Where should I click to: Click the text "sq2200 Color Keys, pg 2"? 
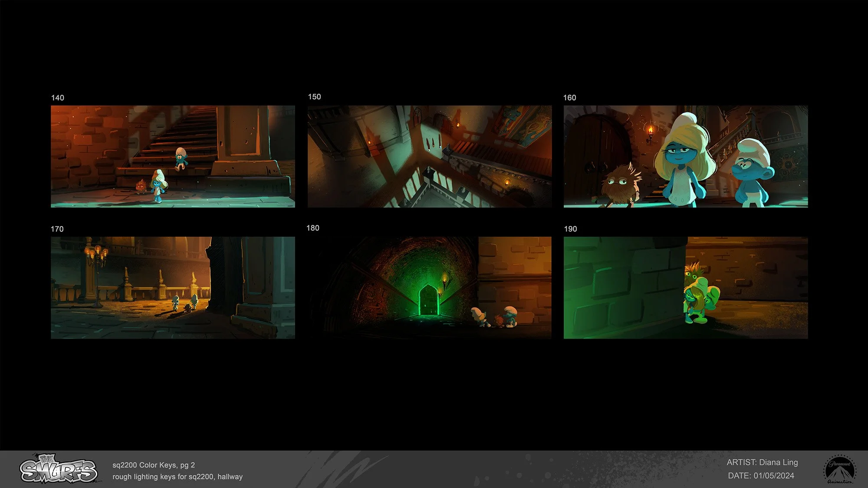coord(154,465)
